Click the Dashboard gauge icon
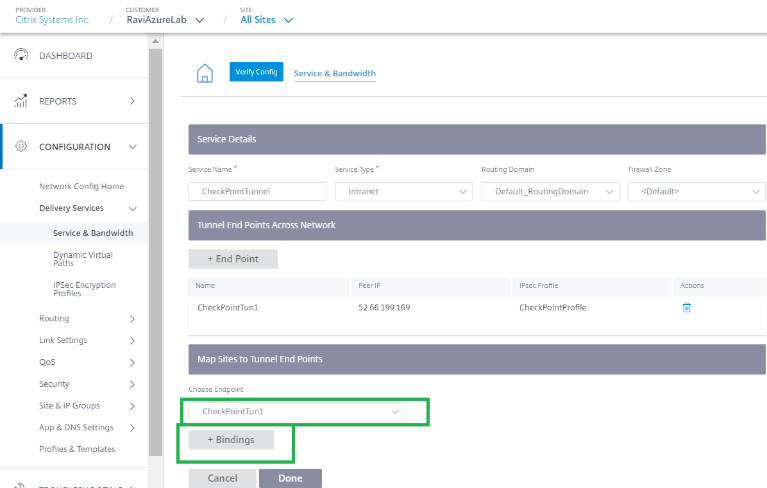The width and height of the screenshot is (767, 488). [21, 55]
